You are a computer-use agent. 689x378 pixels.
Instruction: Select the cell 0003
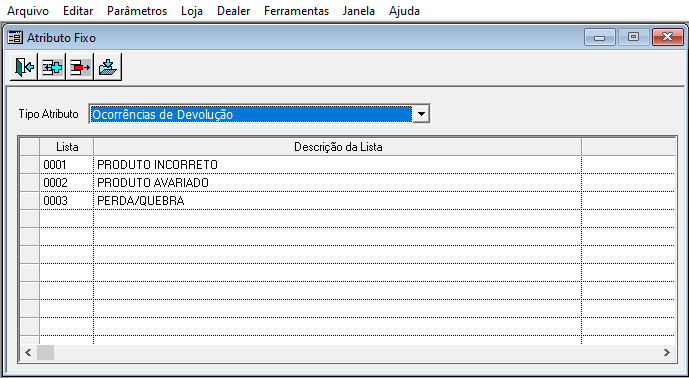coord(67,201)
